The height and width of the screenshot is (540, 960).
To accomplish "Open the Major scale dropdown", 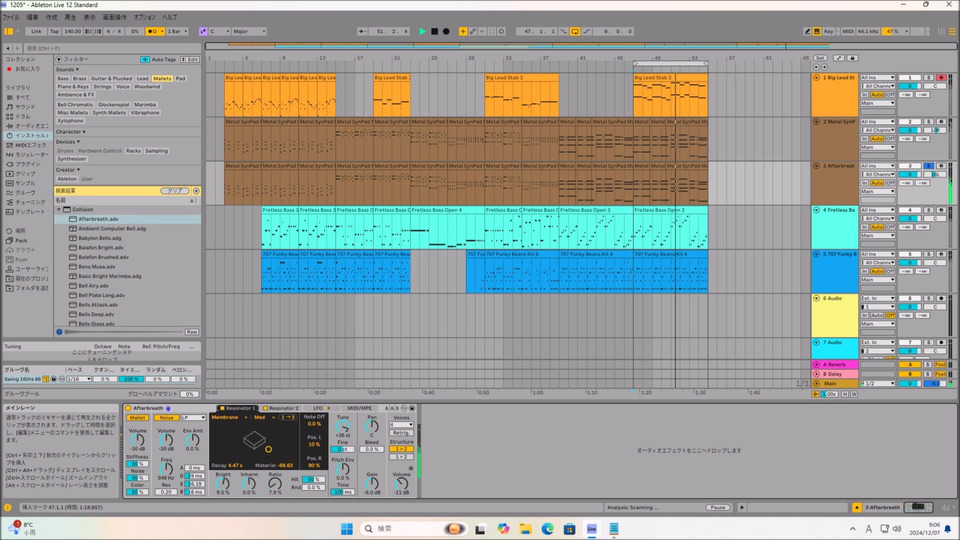I will 249,31.
